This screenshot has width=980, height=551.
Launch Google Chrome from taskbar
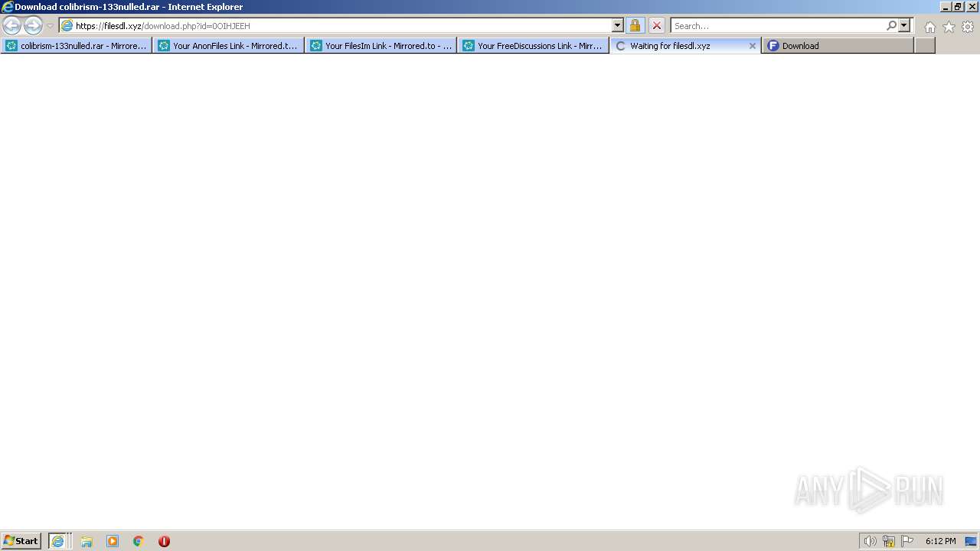pyautogui.click(x=139, y=541)
